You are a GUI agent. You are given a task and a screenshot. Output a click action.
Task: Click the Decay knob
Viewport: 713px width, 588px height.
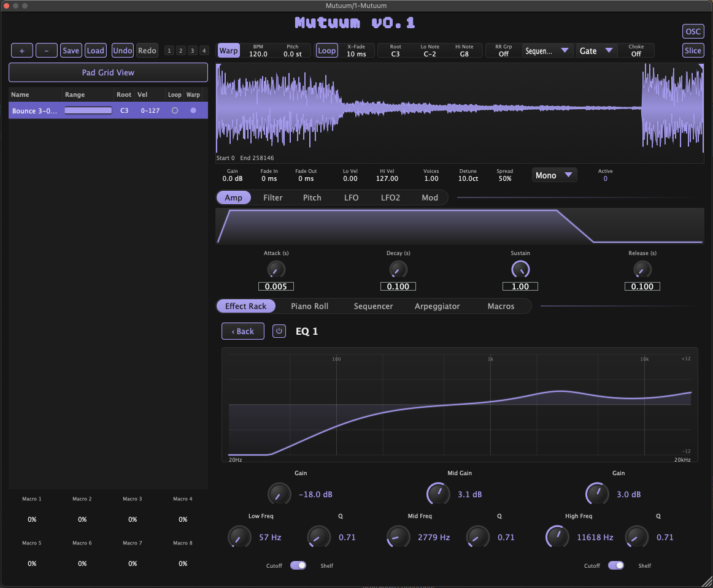398,269
